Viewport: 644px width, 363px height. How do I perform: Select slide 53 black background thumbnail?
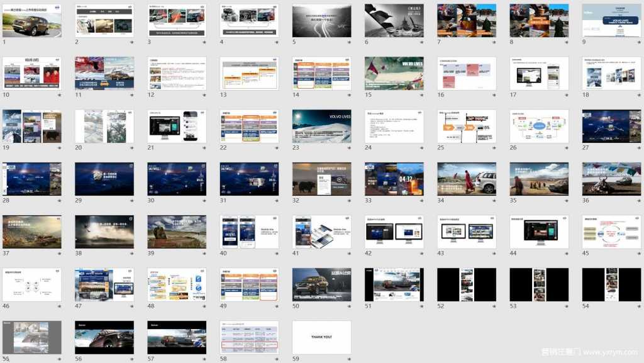tap(539, 284)
